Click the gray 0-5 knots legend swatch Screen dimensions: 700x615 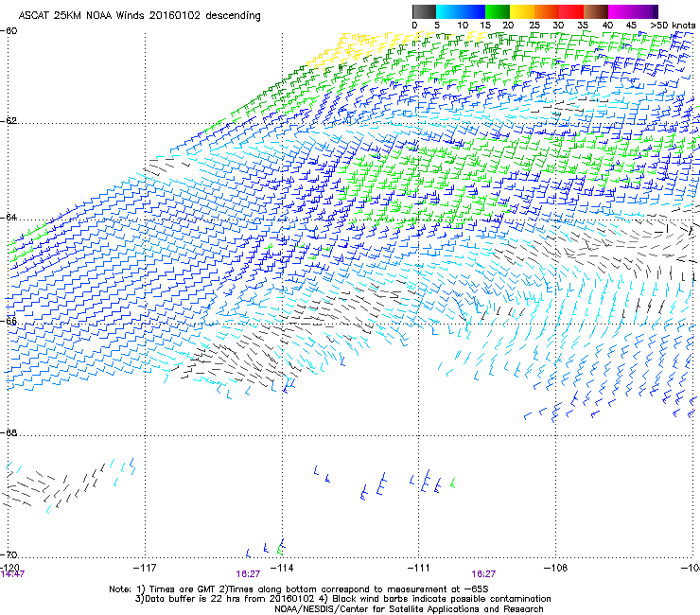[x=424, y=11]
